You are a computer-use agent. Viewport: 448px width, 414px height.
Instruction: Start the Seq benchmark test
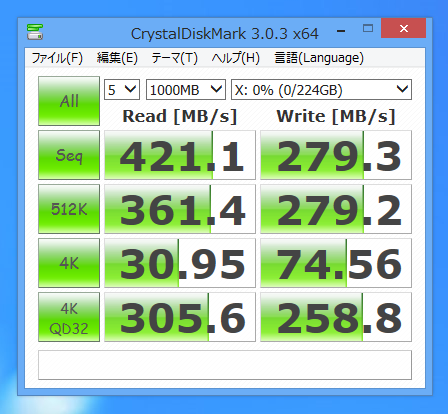69,155
